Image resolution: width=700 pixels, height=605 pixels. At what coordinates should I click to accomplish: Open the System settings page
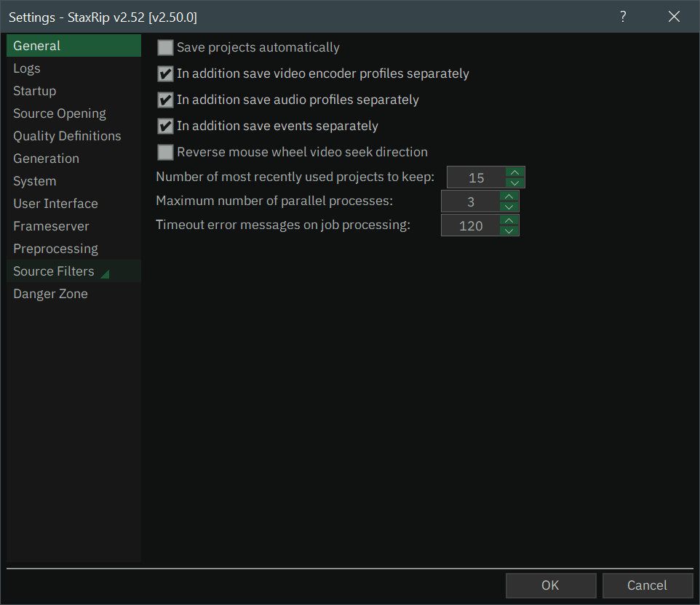(73, 180)
